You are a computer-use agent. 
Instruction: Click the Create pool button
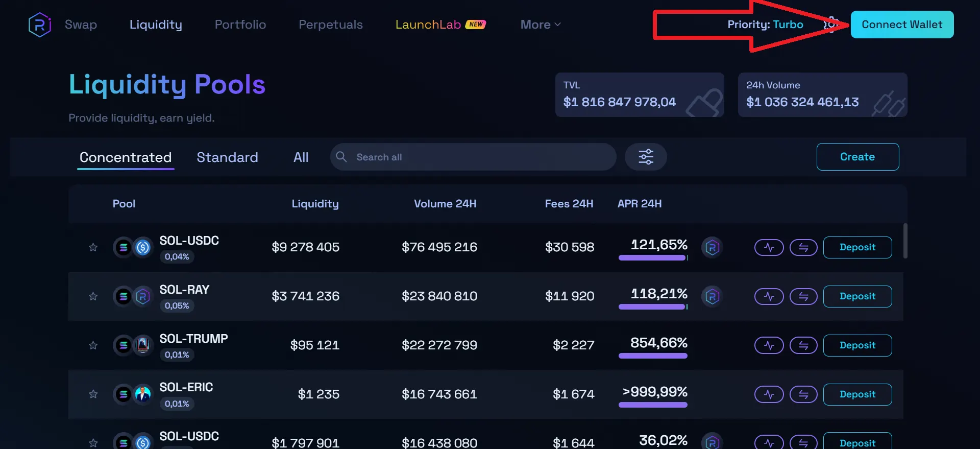tap(857, 157)
